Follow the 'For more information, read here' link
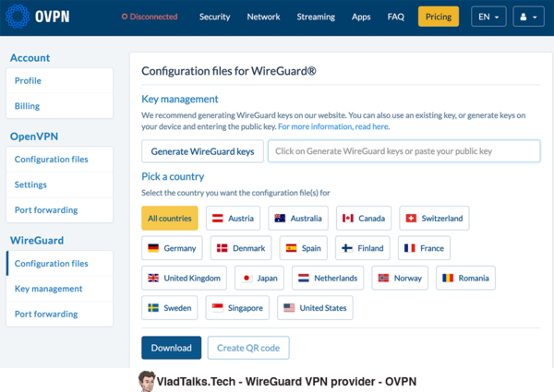The width and height of the screenshot is (554, 392). click(333, 126)
